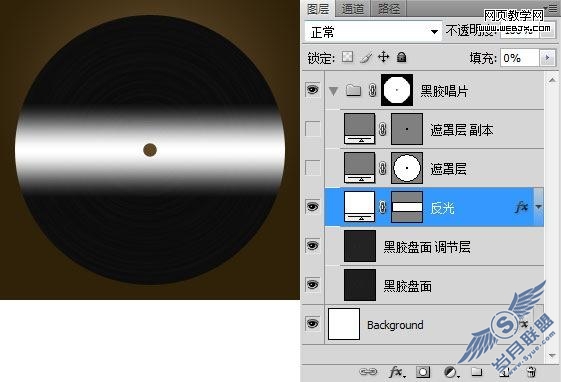
Task: Select the 遮罩层 layer name
Action: coord(448,169)
